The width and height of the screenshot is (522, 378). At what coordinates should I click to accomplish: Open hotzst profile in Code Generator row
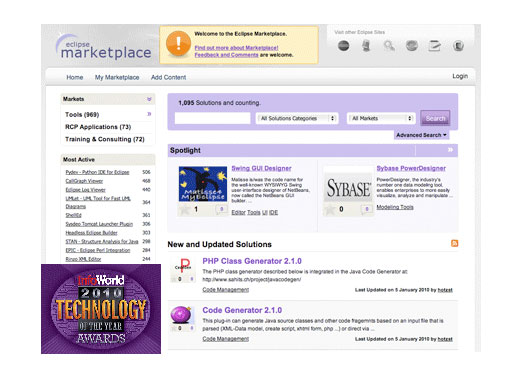[445, 339]
